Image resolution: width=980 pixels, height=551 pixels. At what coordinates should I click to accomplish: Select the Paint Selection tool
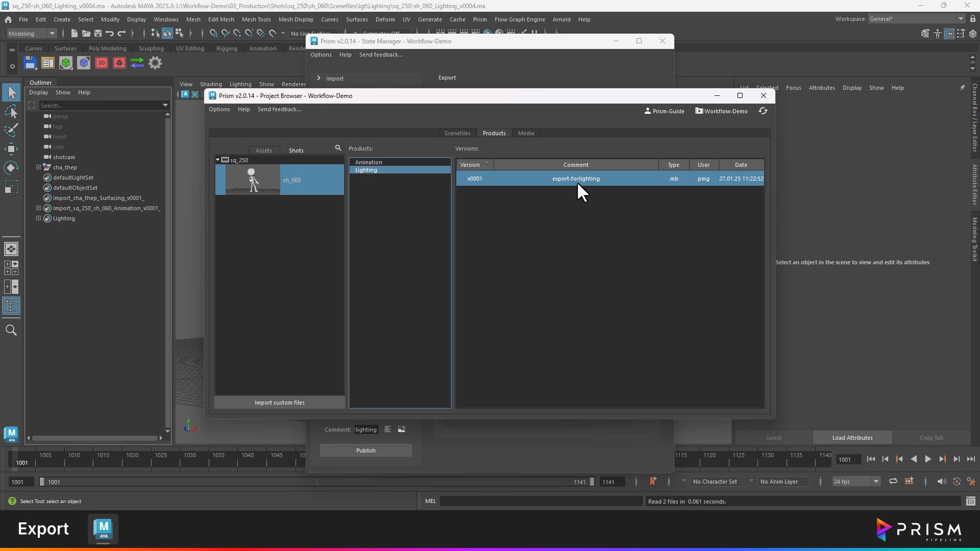11,130
